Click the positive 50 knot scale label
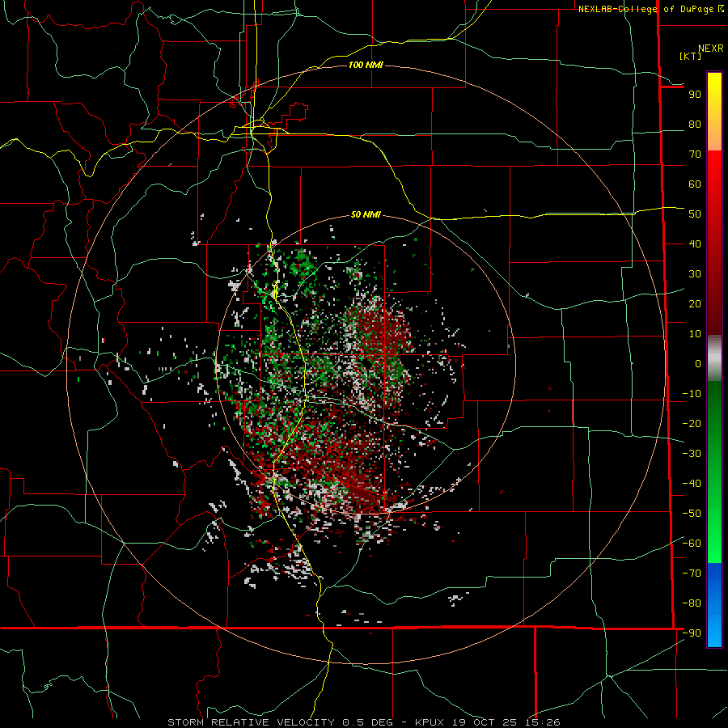This screenshot has height=728, width=728. pyautogui.click(x=695, y=214)
